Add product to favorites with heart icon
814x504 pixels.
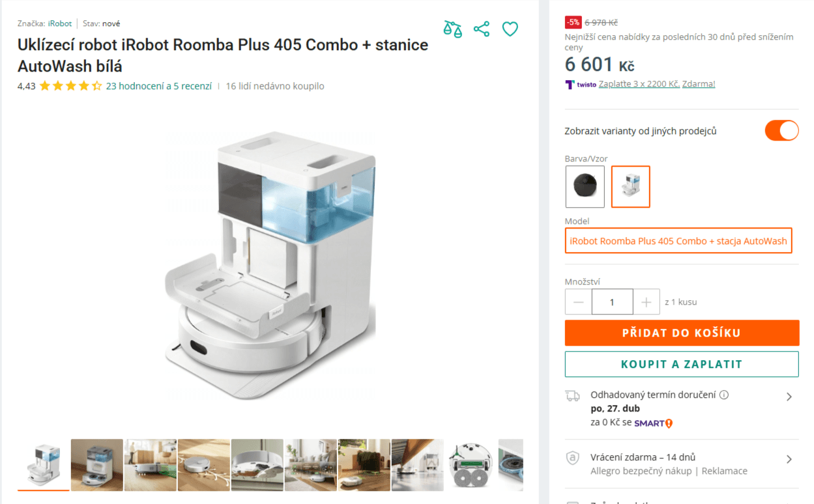[x=510, y=29]
